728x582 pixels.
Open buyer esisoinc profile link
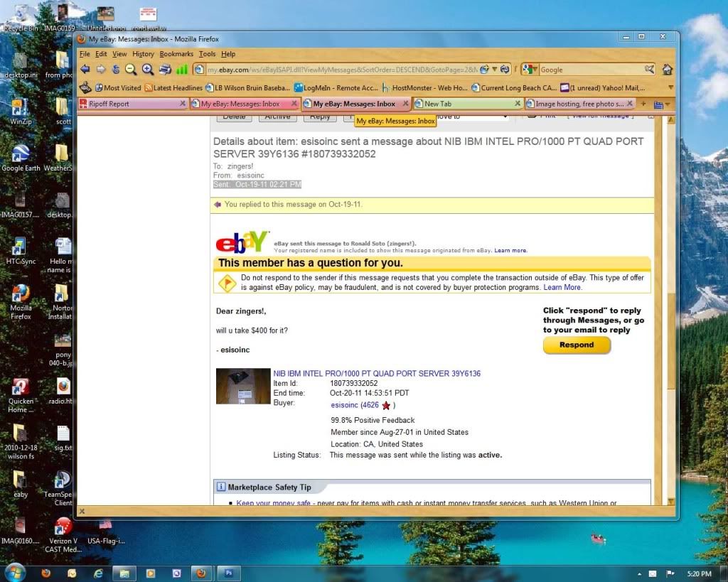(x=345, y=405)
